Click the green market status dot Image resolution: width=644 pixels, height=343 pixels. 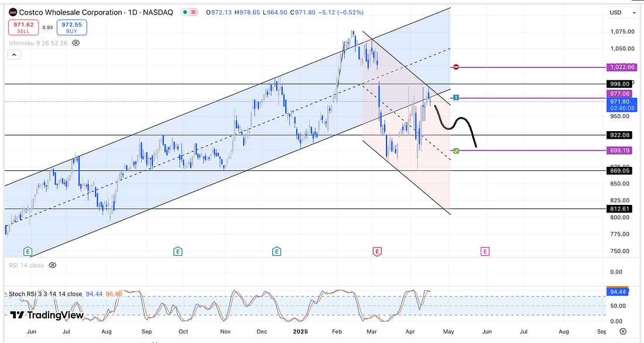(186, 12)
